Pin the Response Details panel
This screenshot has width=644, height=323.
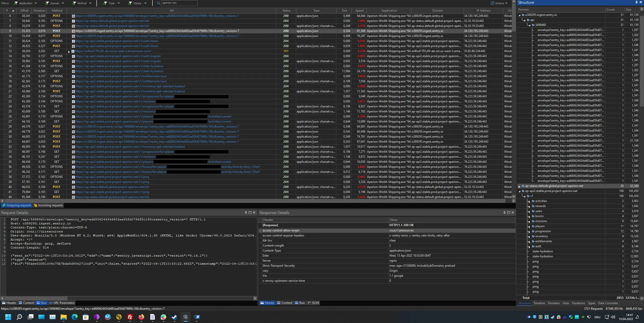[x=504, y=213]
